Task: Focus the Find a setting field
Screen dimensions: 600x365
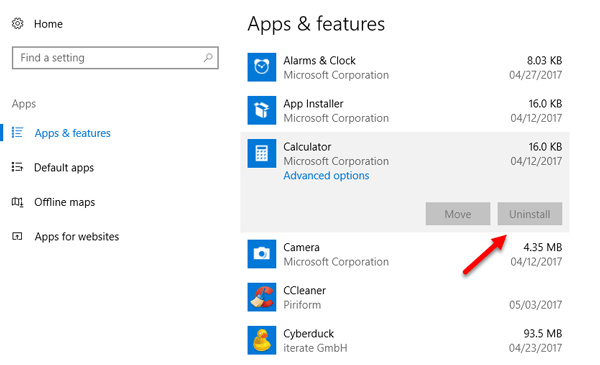Action: point(115,58)
